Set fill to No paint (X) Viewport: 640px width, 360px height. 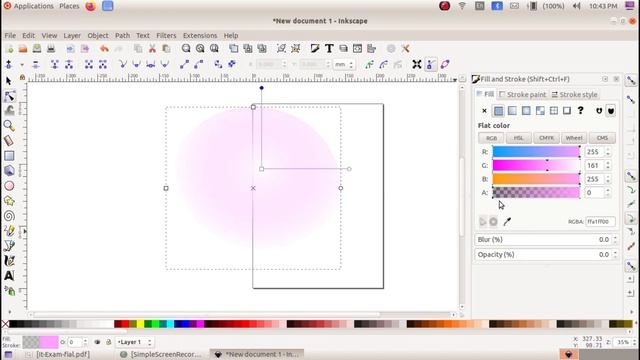[x=484, y=111]
